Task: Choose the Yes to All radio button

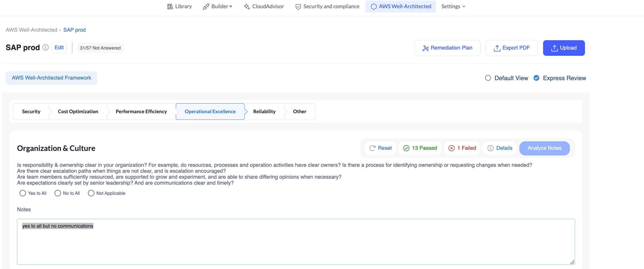Action: click(x=23, y=193)
